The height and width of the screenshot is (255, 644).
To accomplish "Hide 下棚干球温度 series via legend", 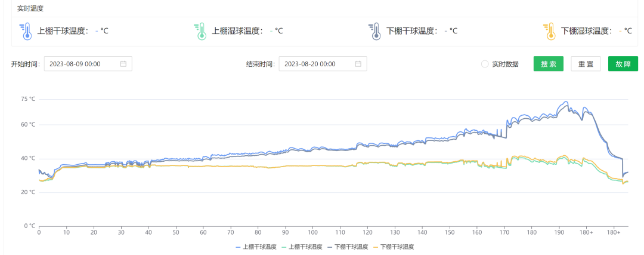I will click(x=348, y=247).
